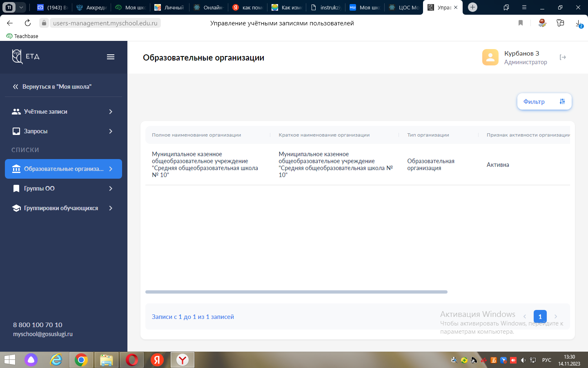588x368 pixels.
Task: Open the Windows Start button
Action: (9, 360)
